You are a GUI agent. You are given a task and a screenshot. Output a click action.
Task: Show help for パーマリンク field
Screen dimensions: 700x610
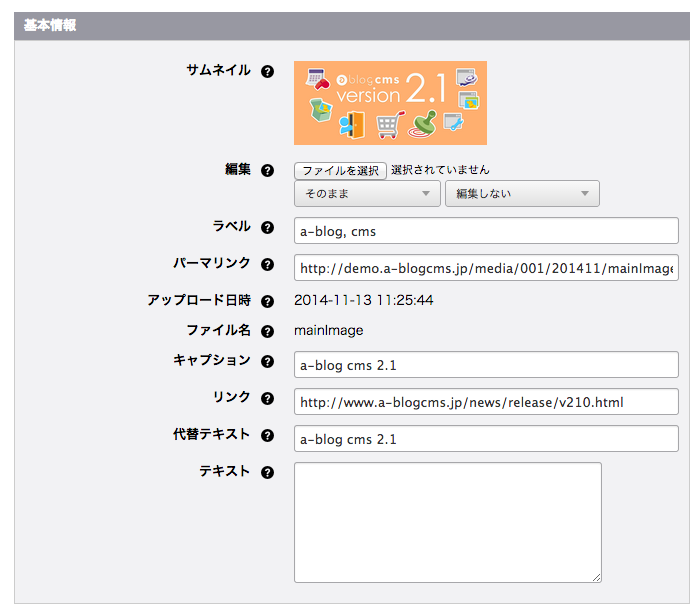coord(267,265)
